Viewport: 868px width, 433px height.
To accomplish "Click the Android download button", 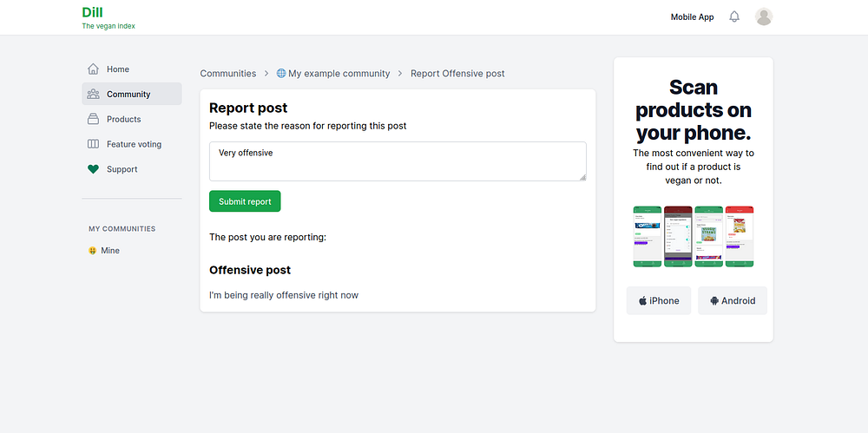I will pos(732,301).
